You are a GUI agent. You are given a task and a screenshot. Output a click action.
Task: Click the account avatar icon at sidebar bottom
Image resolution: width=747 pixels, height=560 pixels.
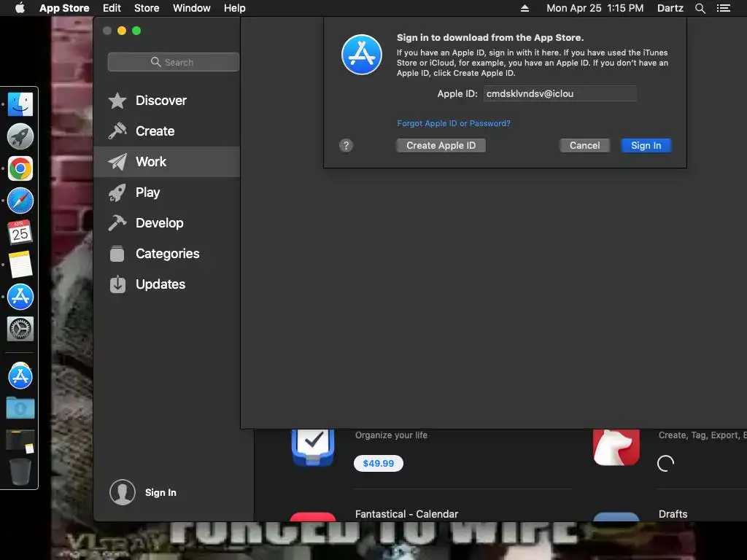(x=123, y=492)
